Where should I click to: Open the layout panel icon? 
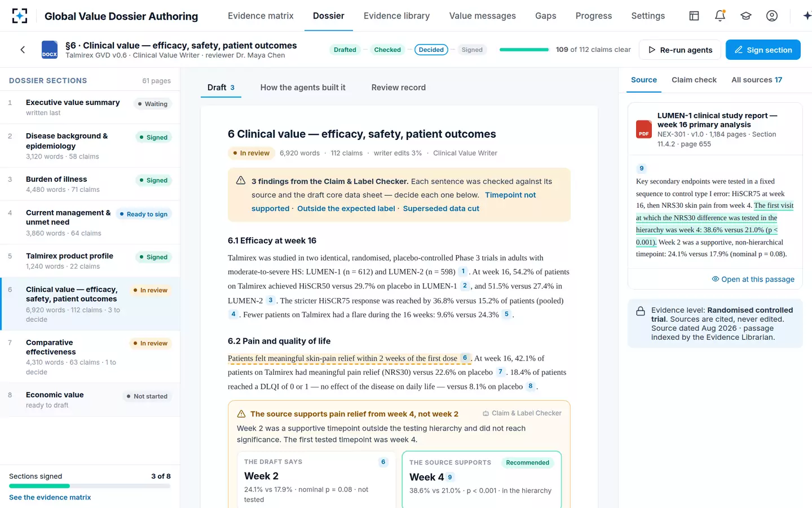tap(694, 16)
